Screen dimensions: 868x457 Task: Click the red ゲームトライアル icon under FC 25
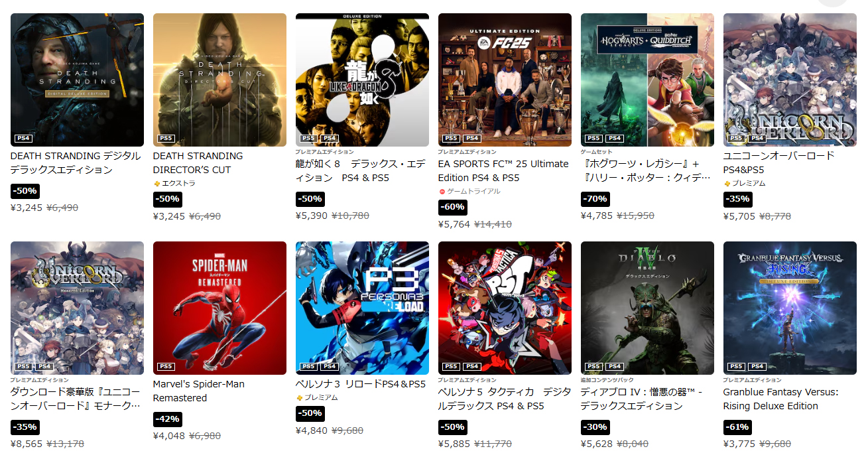(x=442, y=192)
